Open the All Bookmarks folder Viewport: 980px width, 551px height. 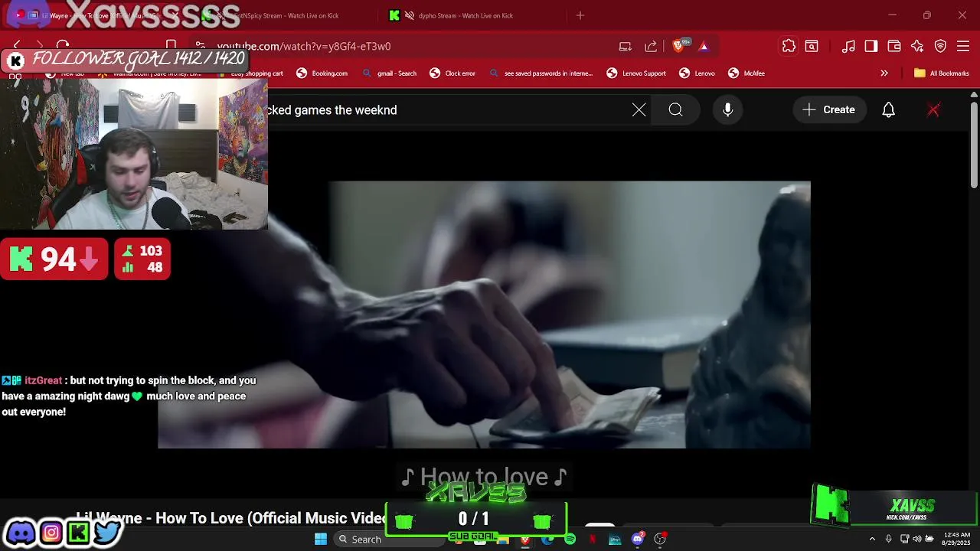pos(942,73)
